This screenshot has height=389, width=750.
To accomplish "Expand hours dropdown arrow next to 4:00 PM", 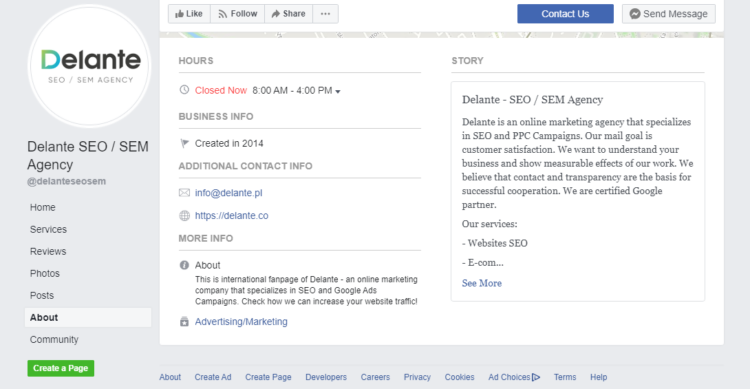I will [338, 91].
